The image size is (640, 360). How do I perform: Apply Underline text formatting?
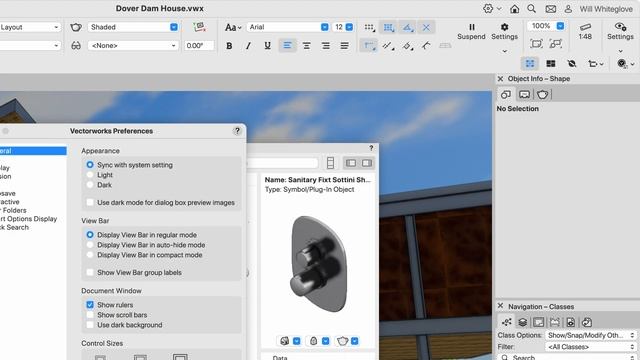pyautogui.click(x=267, y=46)
